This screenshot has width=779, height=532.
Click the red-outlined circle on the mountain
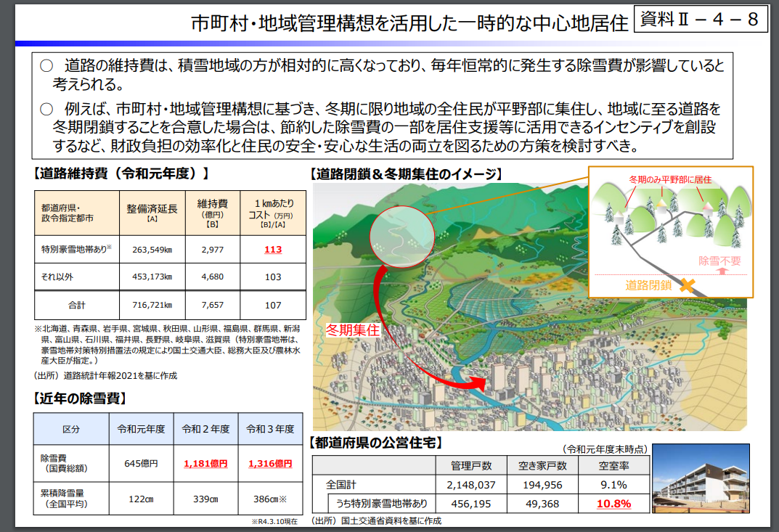(x=402, y=237)
